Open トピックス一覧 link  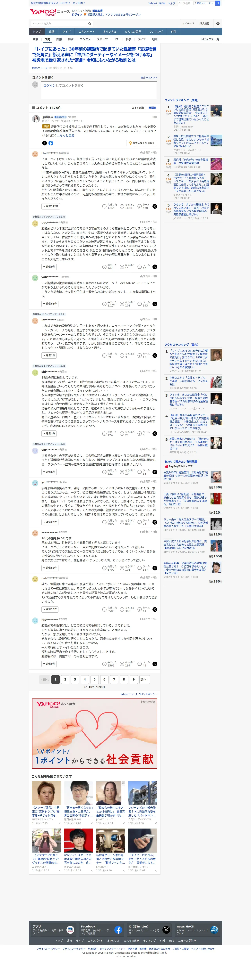[210, 39]
